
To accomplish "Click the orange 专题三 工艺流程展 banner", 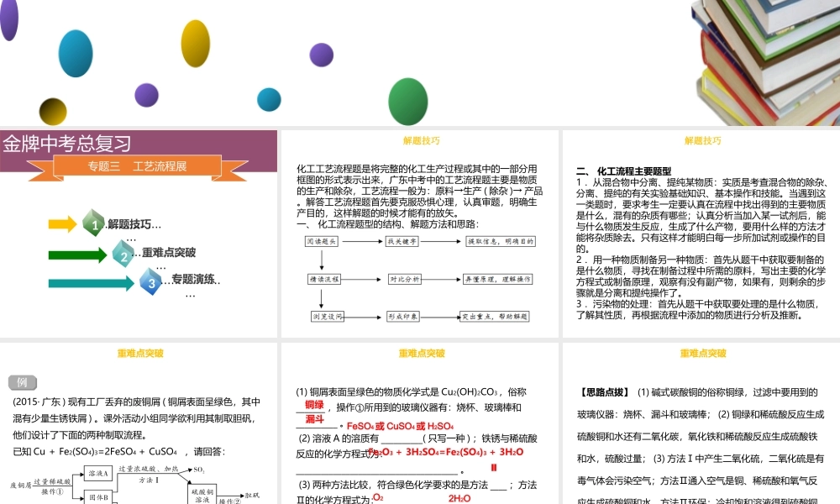I will [137, 166].
